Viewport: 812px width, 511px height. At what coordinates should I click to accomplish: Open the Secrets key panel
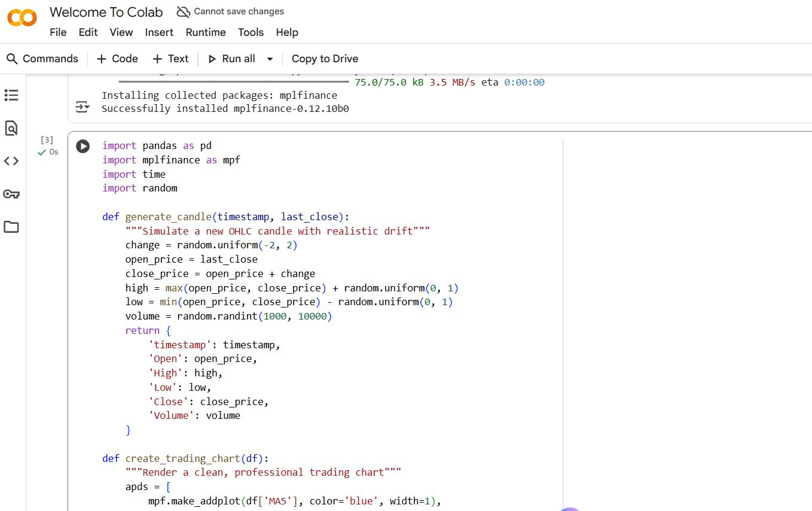click(11, 194)
